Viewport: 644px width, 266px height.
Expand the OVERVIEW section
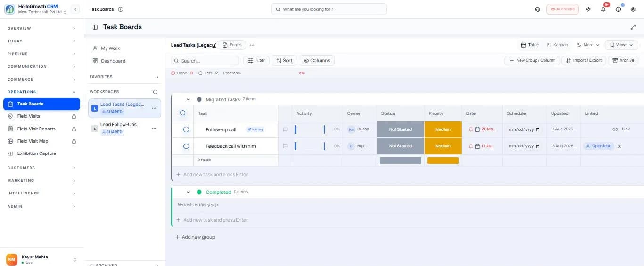pyautogui.click(x=41, y=28)
